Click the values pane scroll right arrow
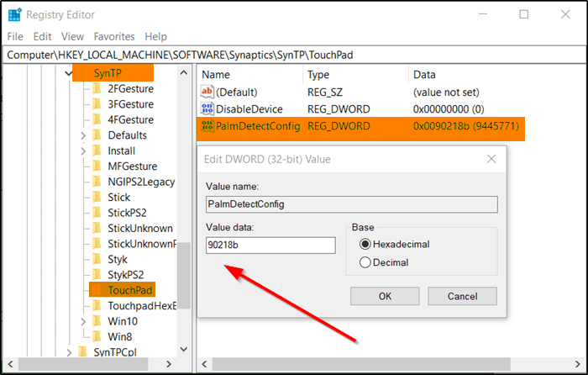Viewport: 588px width, 375px height. pyautogui.click(x=578, y=364)
